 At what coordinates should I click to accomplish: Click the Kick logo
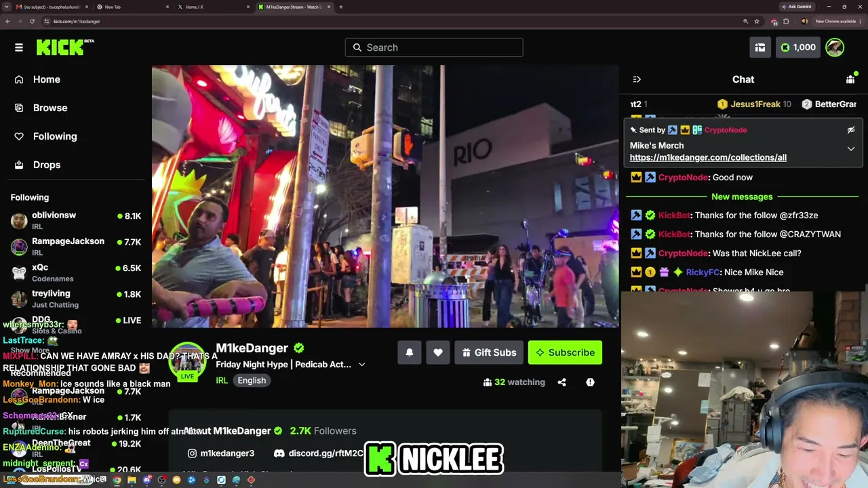(64, 47)
